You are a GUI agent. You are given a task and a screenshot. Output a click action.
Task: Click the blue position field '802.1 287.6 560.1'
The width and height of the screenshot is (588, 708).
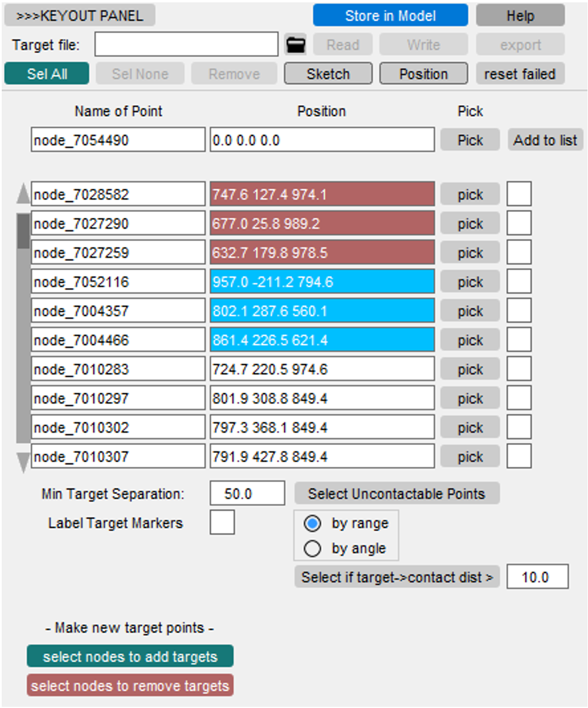coord(322,310)
